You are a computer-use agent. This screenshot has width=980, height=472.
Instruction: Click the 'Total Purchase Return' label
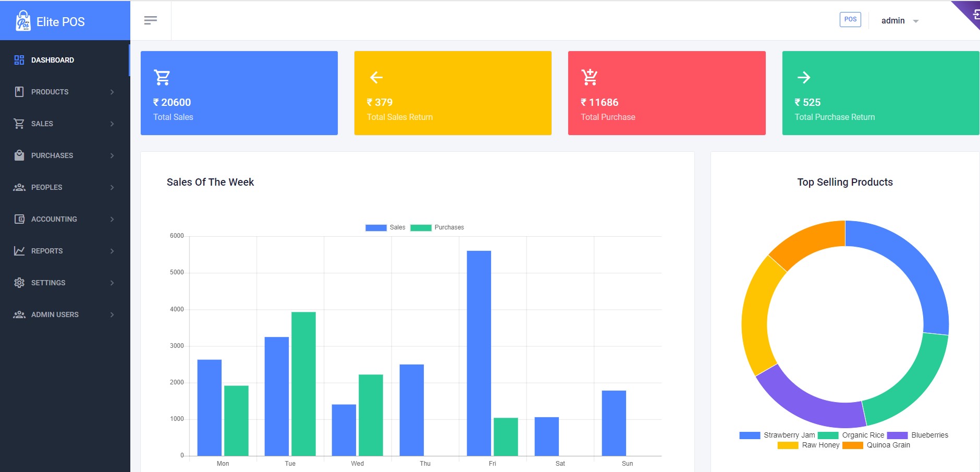(835, 117)
